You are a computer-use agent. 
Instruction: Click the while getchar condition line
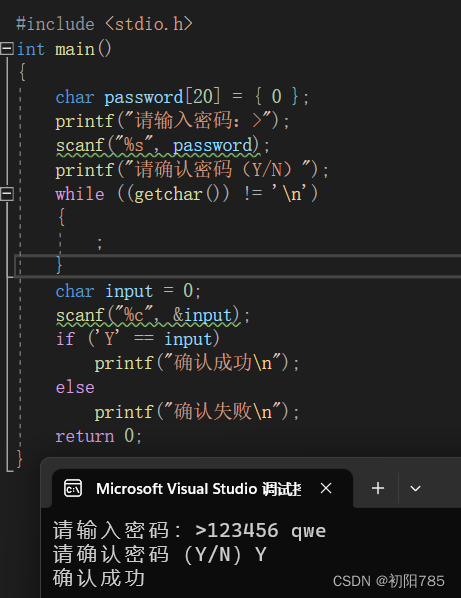point(186,194)
